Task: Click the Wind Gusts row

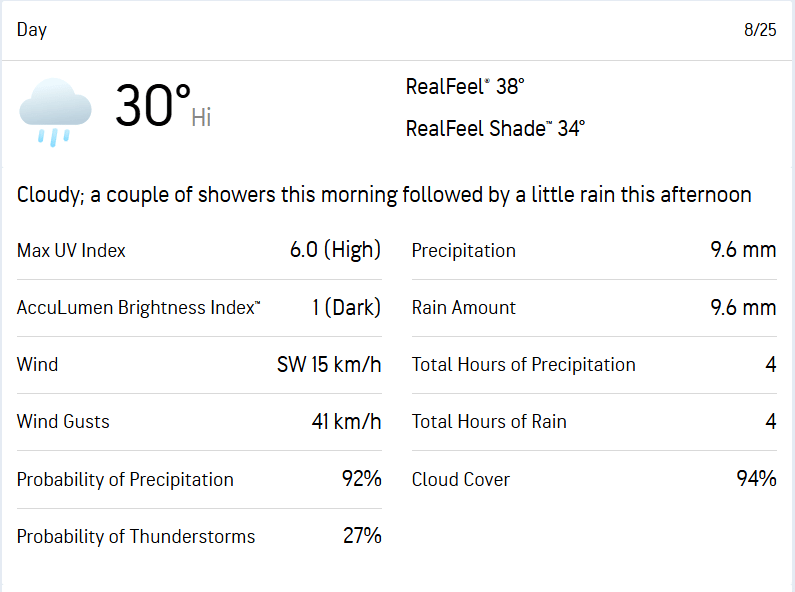Action: (199, 422)
